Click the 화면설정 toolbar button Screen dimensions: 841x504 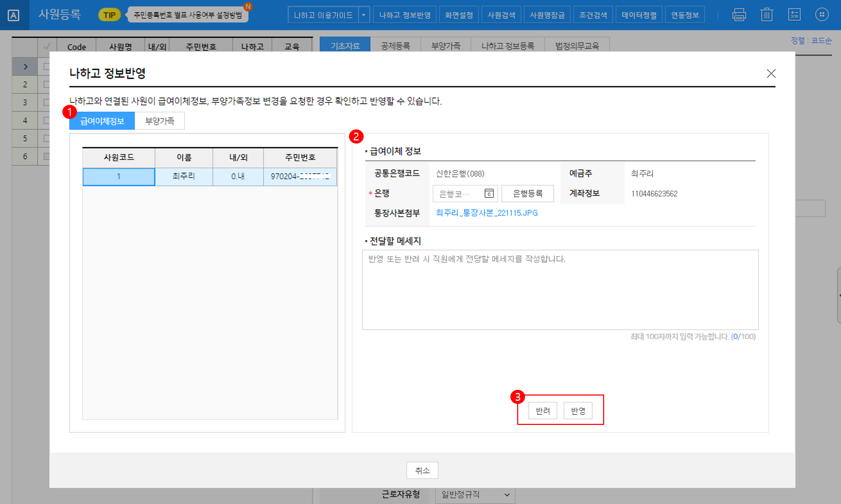tap(459, 15)
